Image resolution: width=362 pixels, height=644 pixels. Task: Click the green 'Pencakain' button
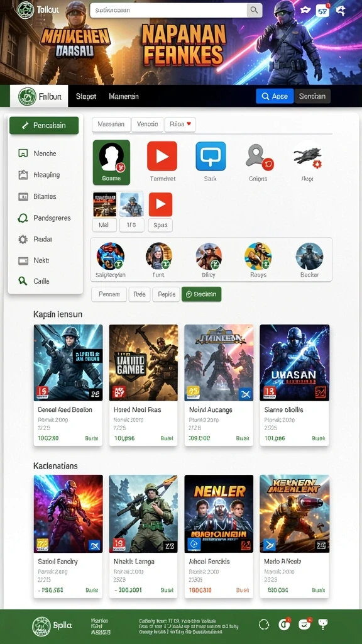[44, 125]
